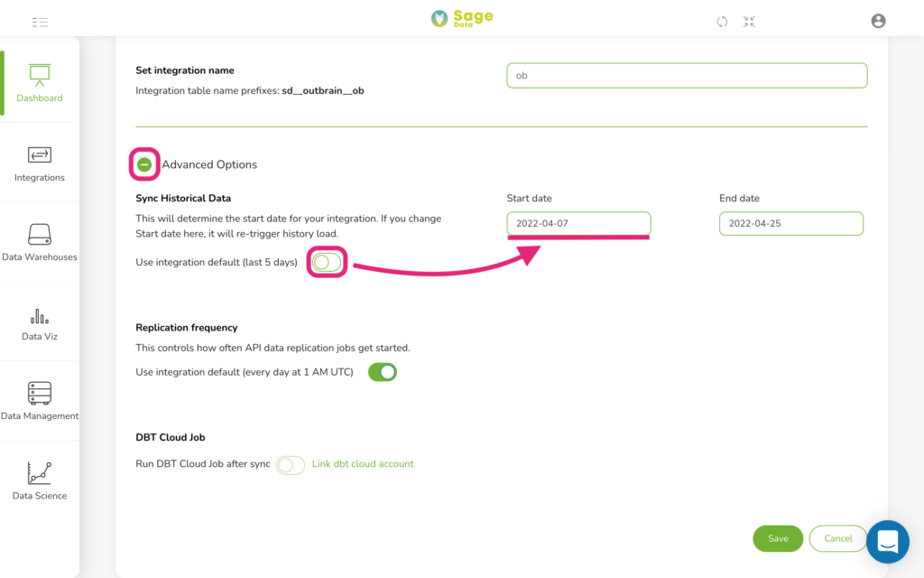The width and height of the screenshot is (924, 578).
Task: Click the refresh sync icon in header
Action: [x=722, y=22]
